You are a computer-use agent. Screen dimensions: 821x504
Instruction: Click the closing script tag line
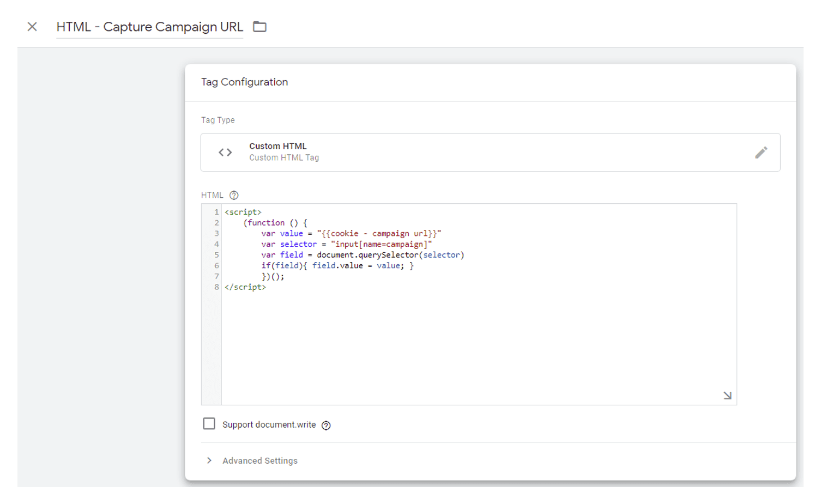tap(245, 287)
